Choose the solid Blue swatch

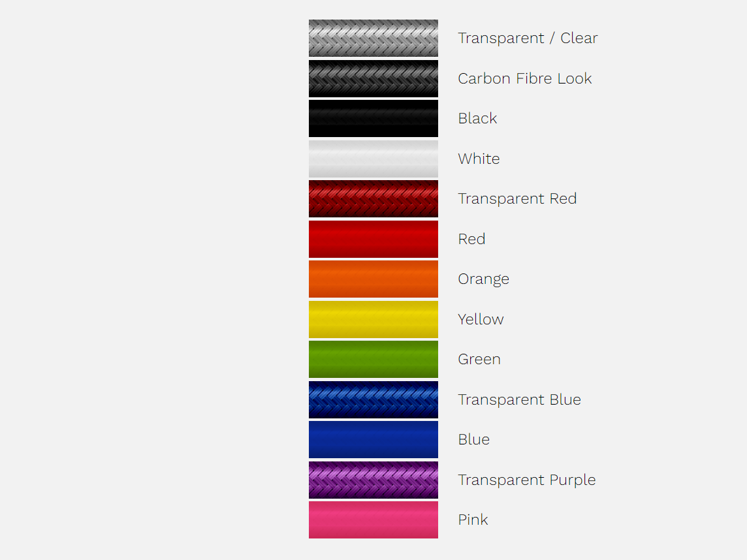pyautogui.click(x=373, y=439)
